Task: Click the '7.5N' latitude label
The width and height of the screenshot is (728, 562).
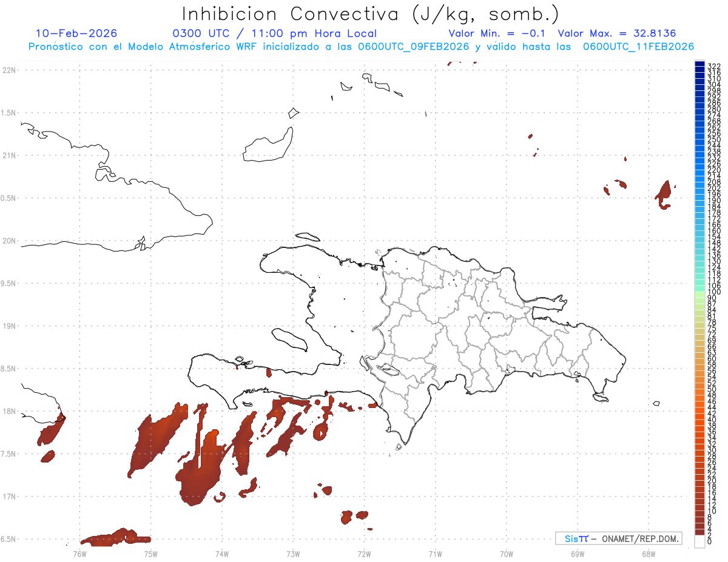Action: click(9, 454)
